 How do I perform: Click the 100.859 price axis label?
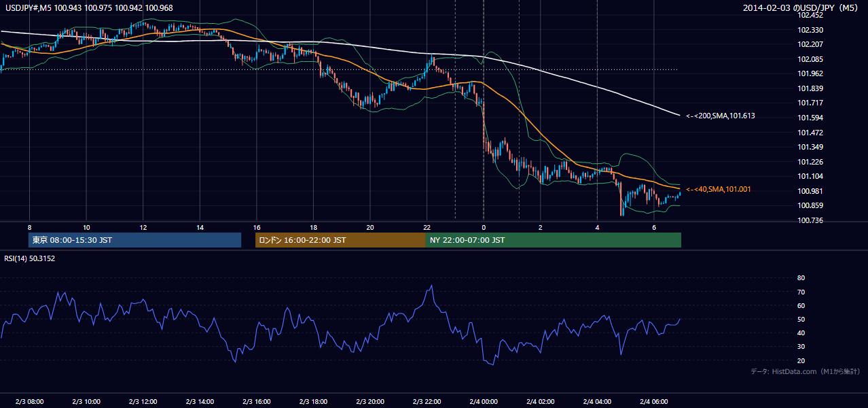(x=810, y=205)
